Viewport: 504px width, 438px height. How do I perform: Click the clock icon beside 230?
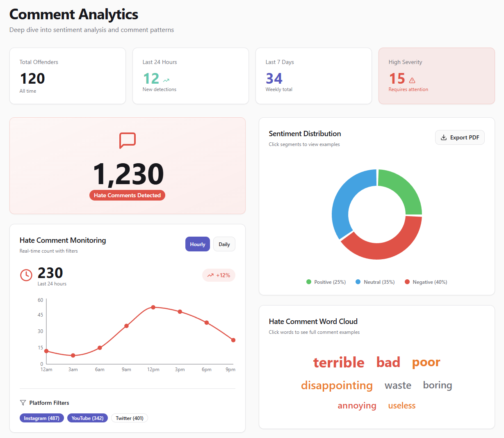click(x=26, y=275)
